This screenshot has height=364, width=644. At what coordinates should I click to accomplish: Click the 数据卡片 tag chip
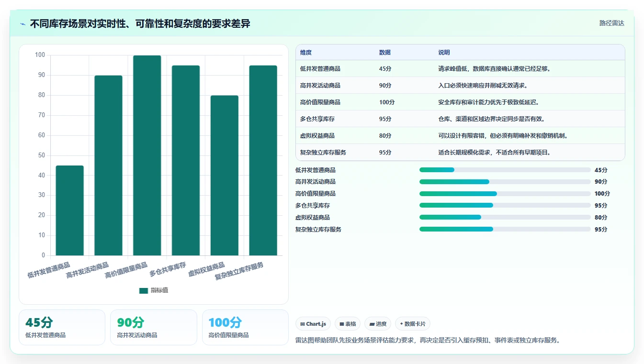[x=413, y=324]
